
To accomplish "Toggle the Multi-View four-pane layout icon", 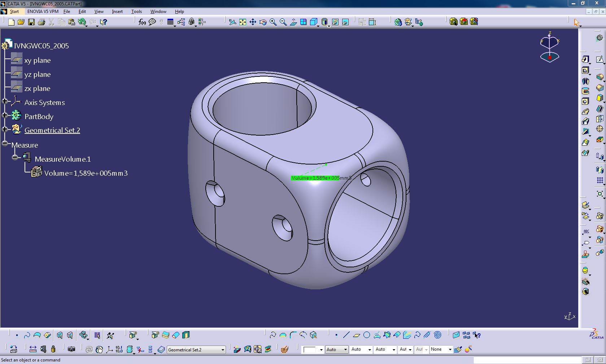I will (x=303, y=22).
